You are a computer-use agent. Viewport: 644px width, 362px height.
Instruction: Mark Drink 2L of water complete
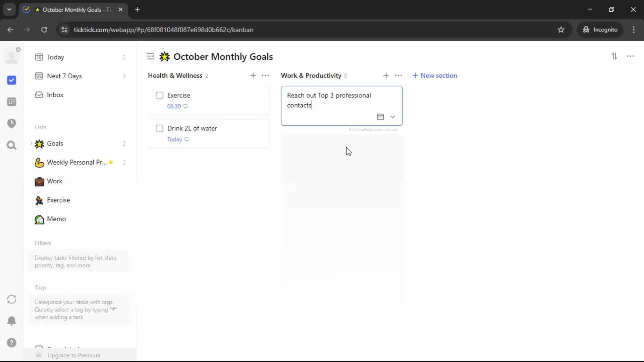click(x=159, y=128)
